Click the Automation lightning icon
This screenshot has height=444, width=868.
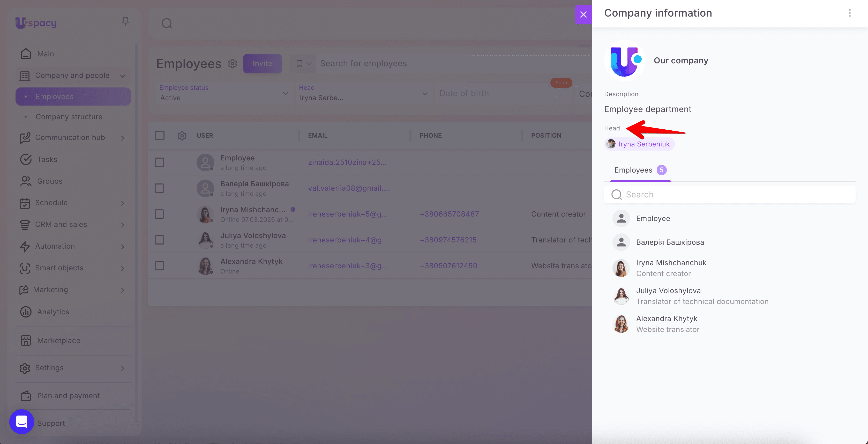tap(25, 246)
